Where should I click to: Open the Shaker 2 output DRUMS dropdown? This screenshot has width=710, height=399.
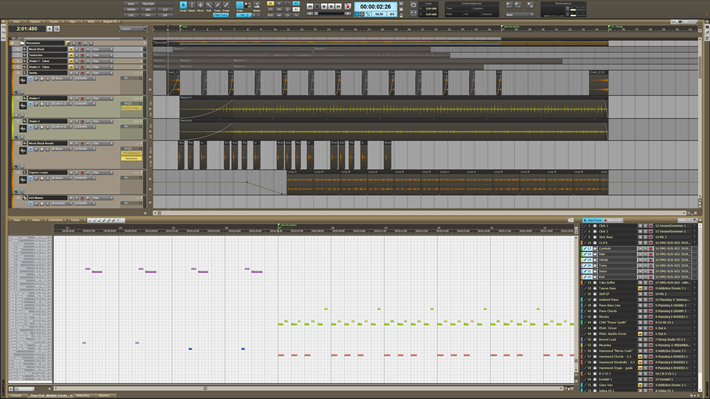(x=84, y=127)
